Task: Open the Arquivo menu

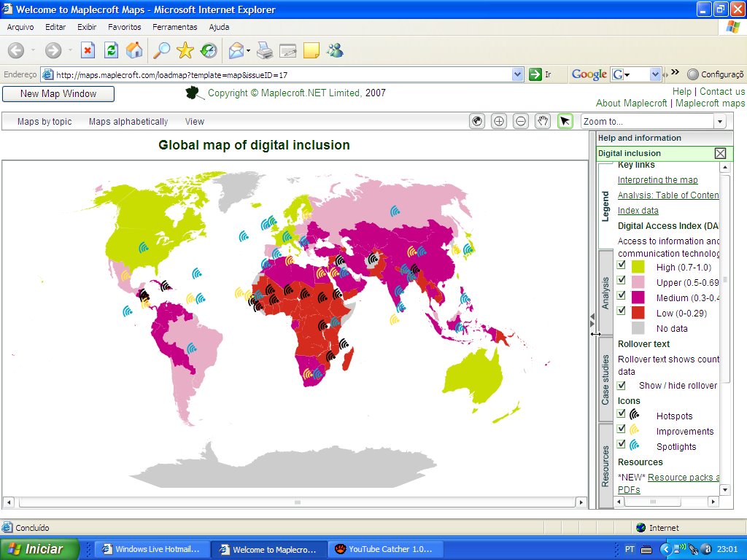Action: 20,27
